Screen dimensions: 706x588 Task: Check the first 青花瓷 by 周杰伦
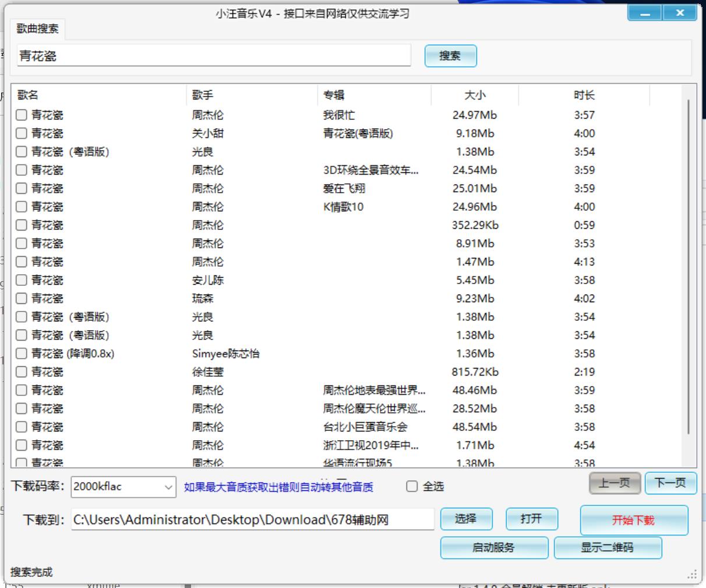22,115
